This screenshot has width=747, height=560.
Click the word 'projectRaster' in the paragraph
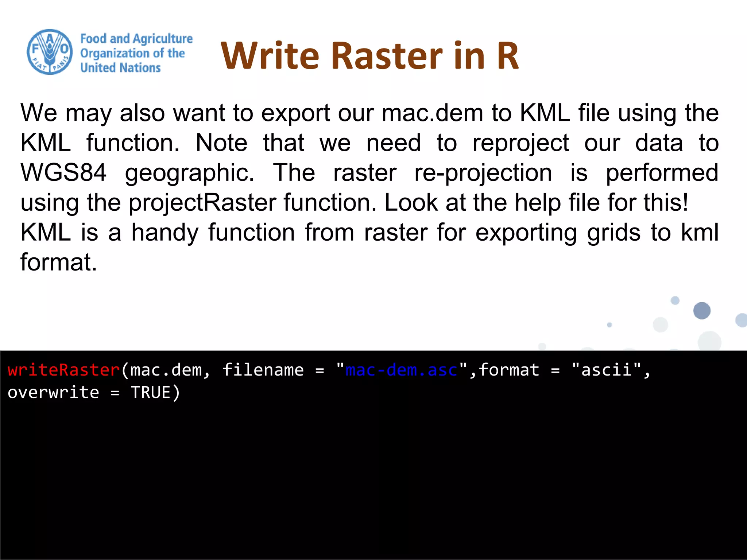pyautogui.click(x=202, y=202)
